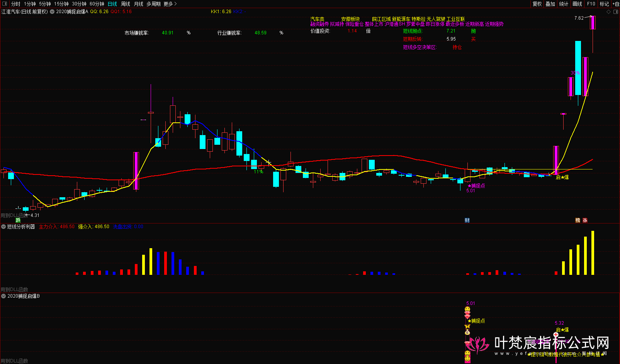Screen dimensions: 620x364
Task: Select the 60分钟 period tab
Action: (x=97, y=4)
